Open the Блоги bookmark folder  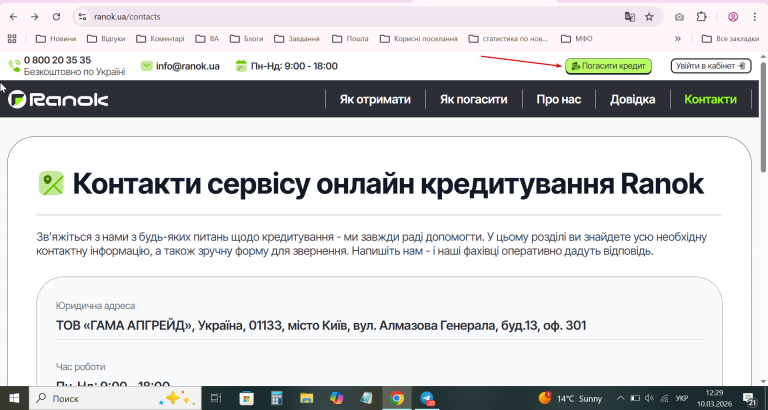[x=246, y=38]
